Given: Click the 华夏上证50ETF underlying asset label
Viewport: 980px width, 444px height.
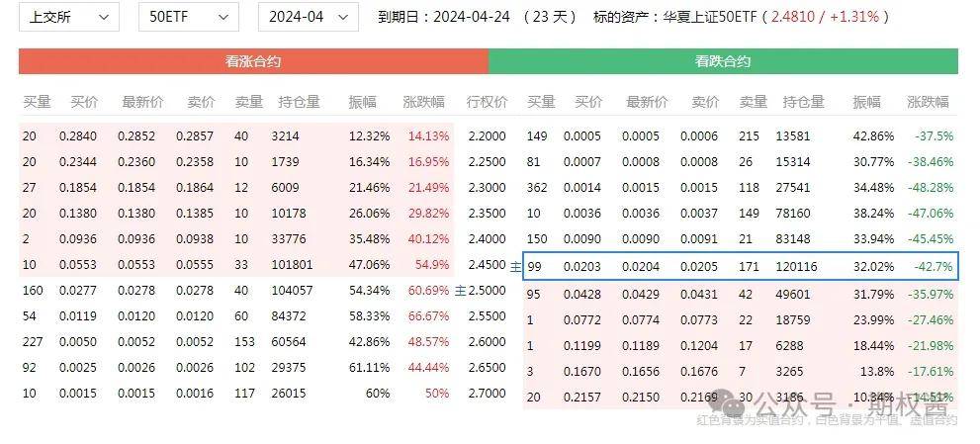Looking at the screenshot, I should 709,17.
